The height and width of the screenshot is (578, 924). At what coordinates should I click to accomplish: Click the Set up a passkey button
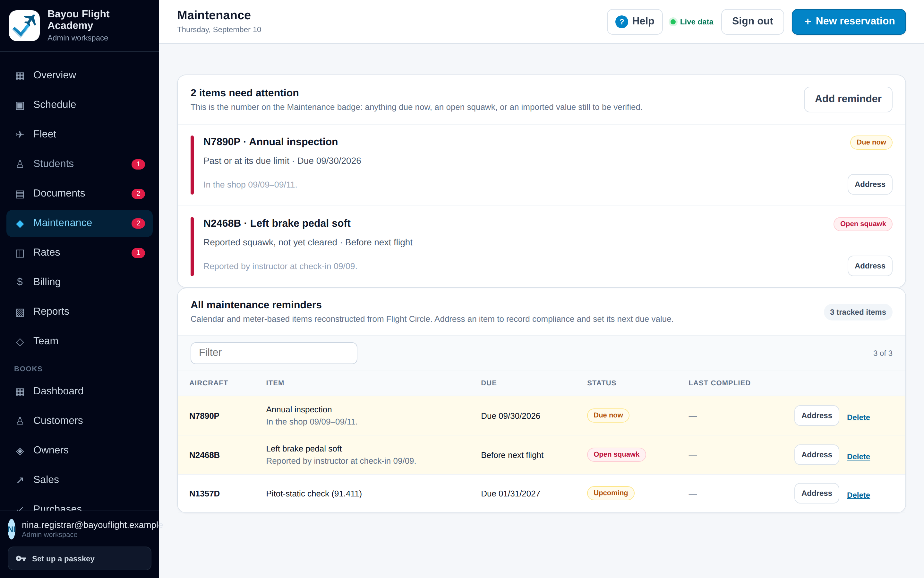point(80,558)
